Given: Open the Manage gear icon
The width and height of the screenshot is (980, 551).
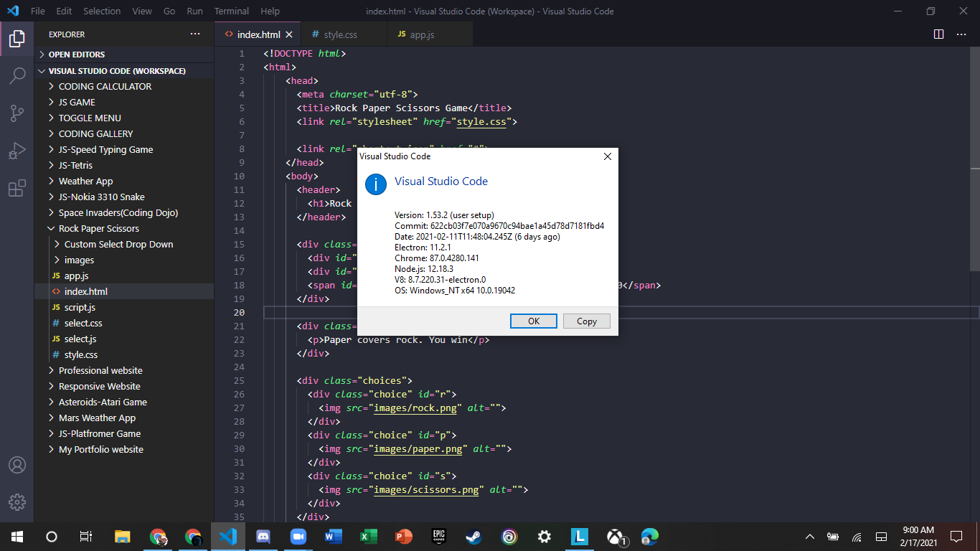Looking at the screenshot, I should click(x=17, y=502).
